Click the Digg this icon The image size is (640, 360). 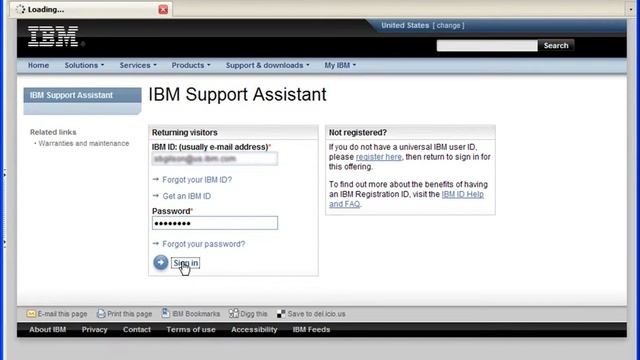233,313
